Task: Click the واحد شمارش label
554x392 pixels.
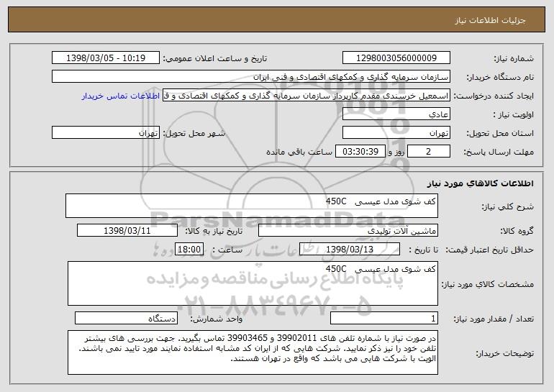Action: pos(217,319)
